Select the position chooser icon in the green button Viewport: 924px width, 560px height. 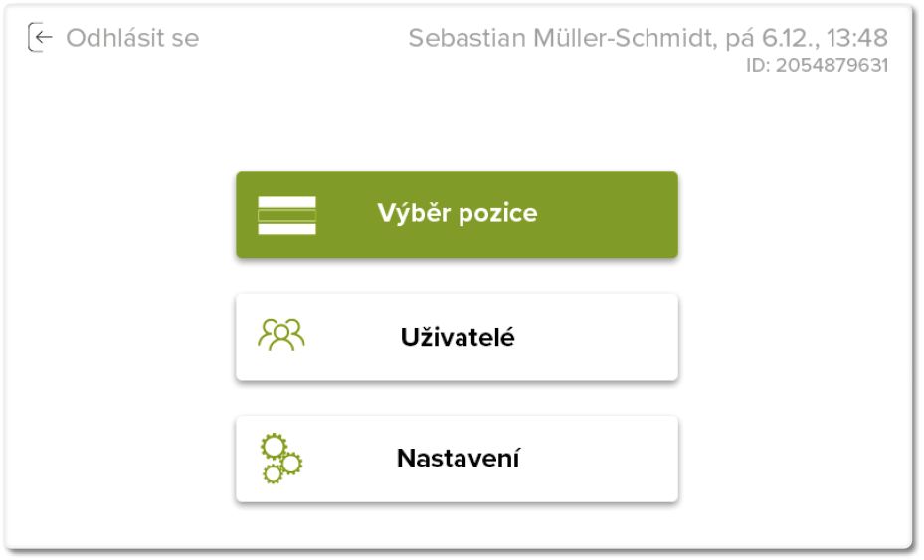click(x=286, y=215)
